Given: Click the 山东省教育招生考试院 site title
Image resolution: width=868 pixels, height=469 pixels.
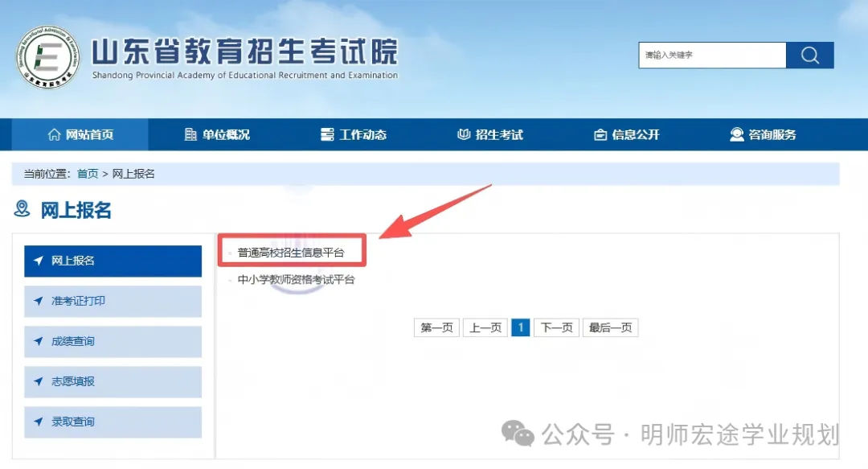Looking at the screenshot, I should pyautogui.click(x=244, y=51).
